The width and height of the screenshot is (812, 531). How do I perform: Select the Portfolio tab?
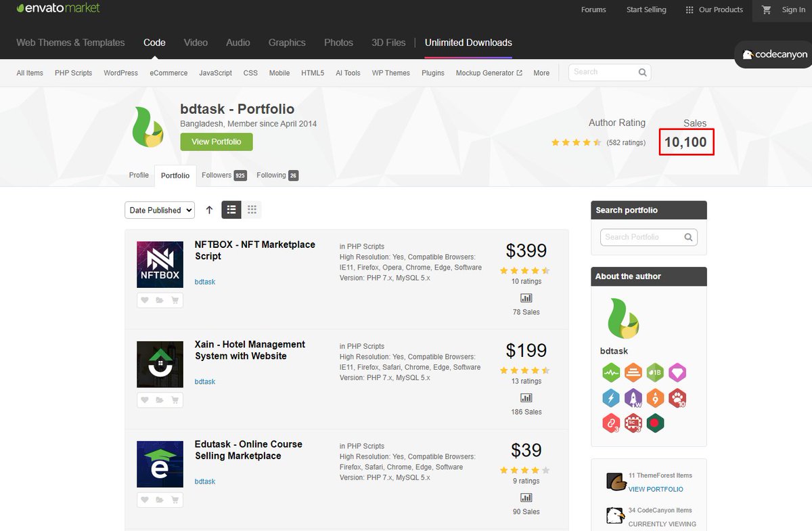click(x=175, y=175)
